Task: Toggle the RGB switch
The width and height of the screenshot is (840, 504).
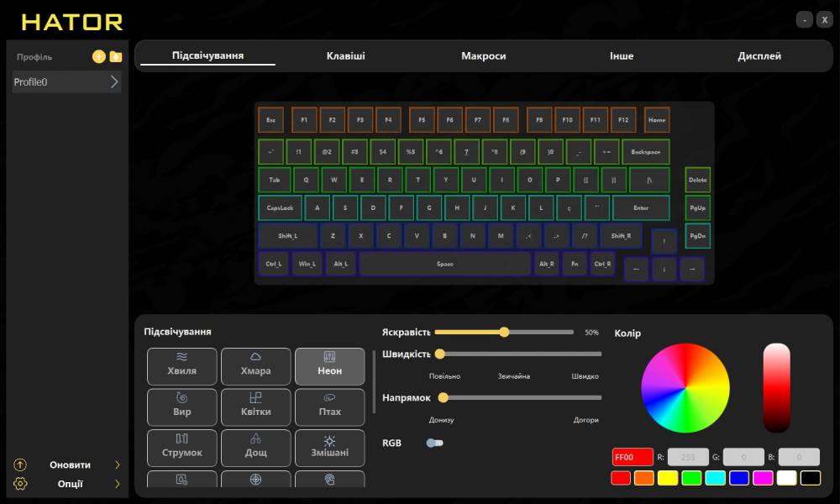Action: [435, 443]
